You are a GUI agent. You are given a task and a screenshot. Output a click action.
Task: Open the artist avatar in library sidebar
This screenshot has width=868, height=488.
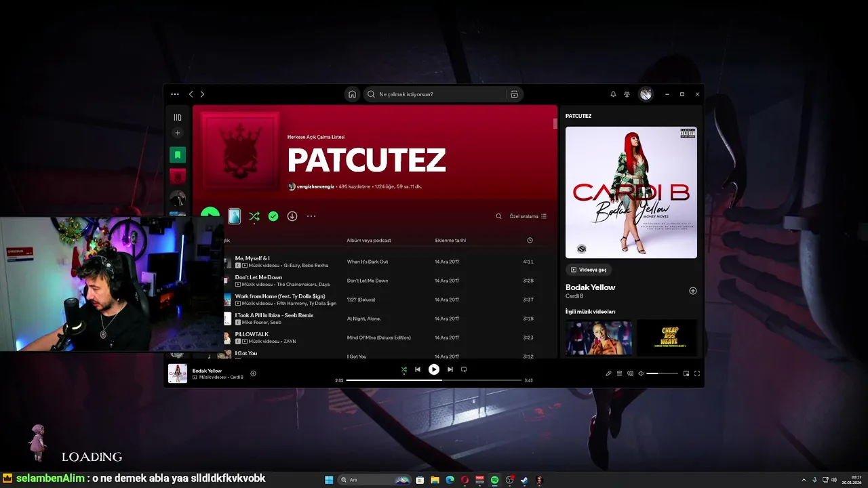point(178,199)
